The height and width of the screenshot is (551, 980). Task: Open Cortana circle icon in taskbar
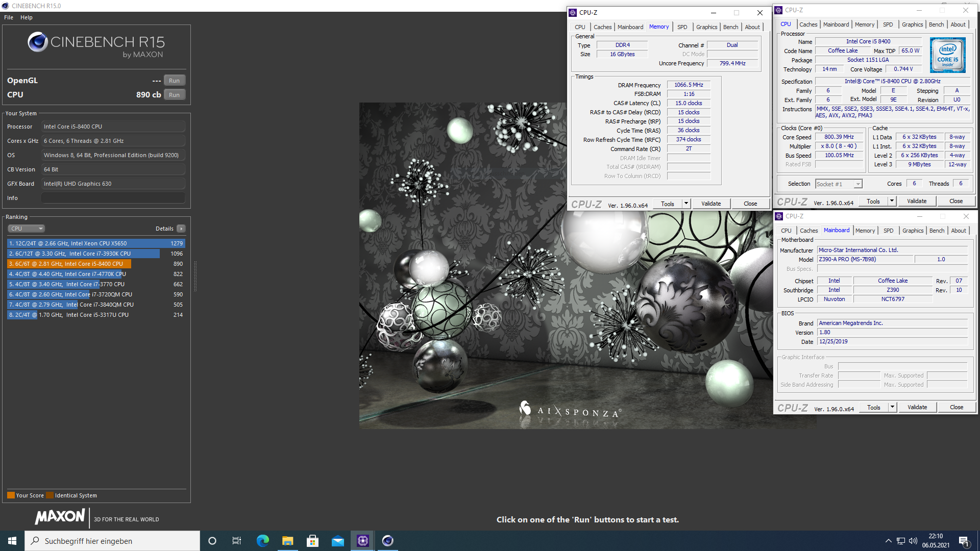coord(212,541)
